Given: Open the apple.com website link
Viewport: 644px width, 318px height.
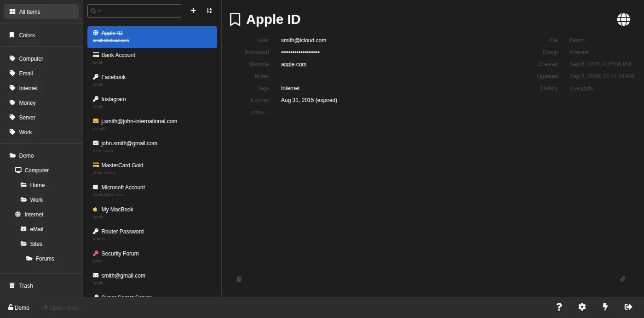Looking at the screenshot, I should [x=293, y=64].
